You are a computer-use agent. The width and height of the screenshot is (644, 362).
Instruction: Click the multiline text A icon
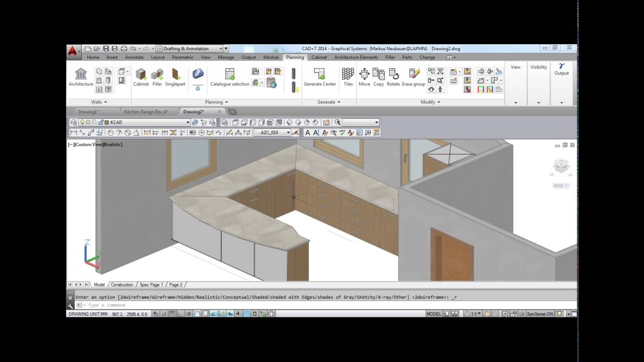[x=307, y=133]
